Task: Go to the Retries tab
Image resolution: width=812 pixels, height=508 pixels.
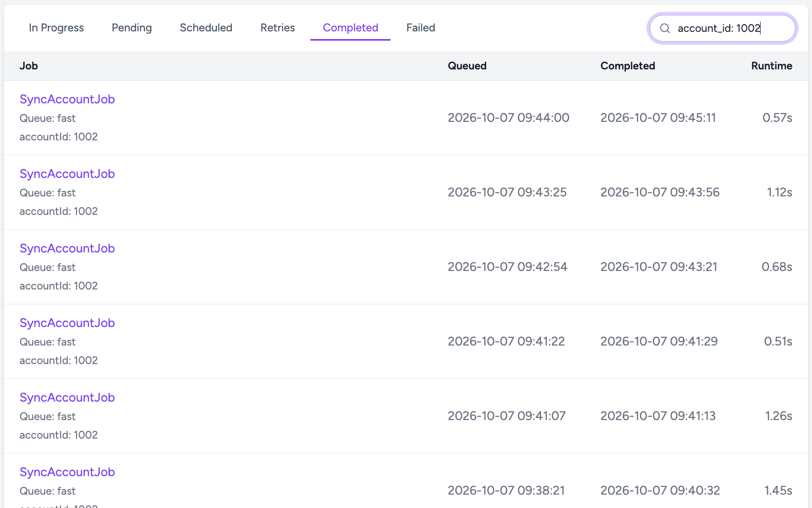Action: coord(278,28)
